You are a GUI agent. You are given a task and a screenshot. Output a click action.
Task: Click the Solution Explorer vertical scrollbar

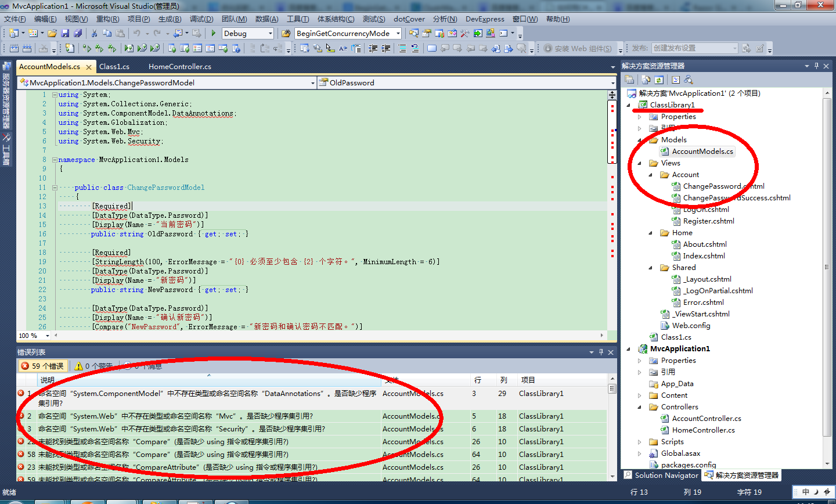[x=827, y=278]
